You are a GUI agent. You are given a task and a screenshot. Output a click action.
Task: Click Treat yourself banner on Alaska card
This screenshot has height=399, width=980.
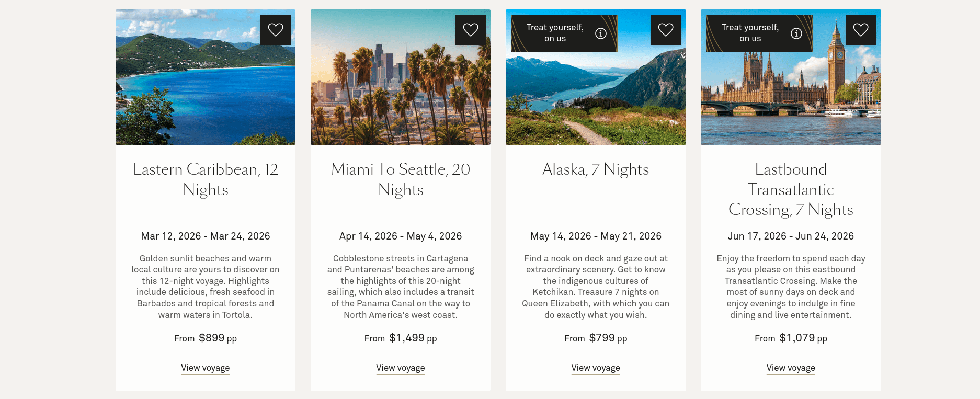[x=554, y=33]
